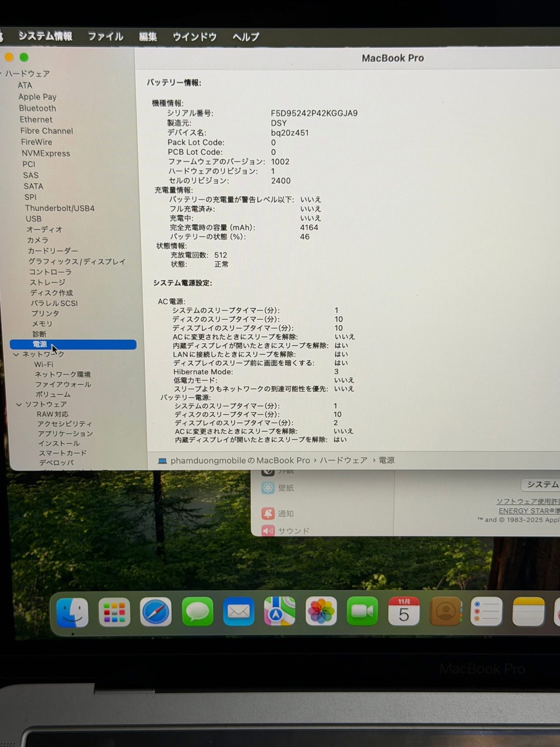Viewport: 560px width, 747px height.
Task: Launch Safari from the Dock
Action: pos(156,612)
